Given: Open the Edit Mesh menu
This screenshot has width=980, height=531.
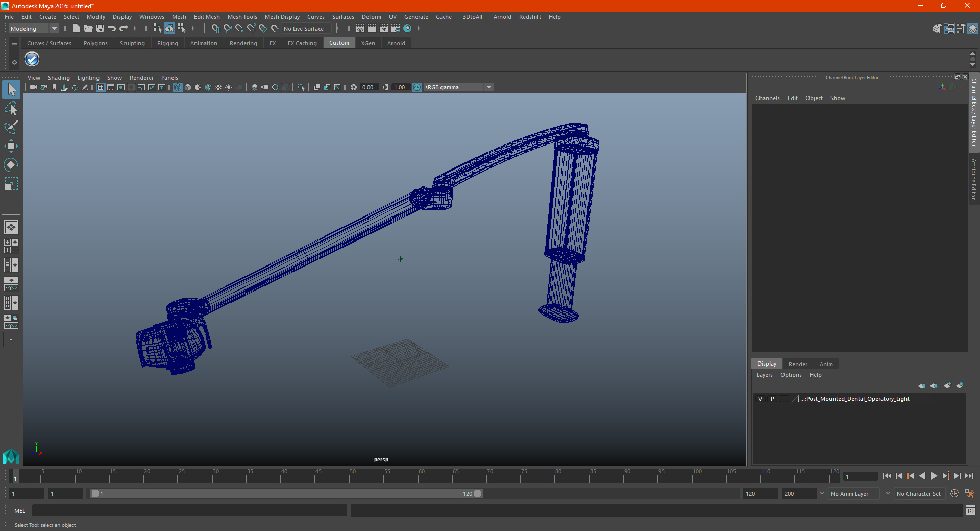Looking at the screenshot, I should [207, 17].
